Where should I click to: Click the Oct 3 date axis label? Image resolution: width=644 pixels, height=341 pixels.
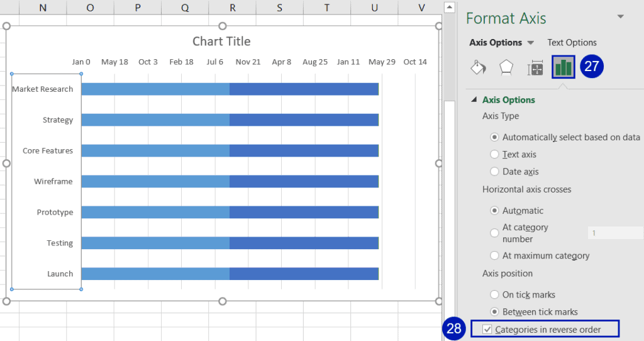pyautogui.click(x=148, y=62)
